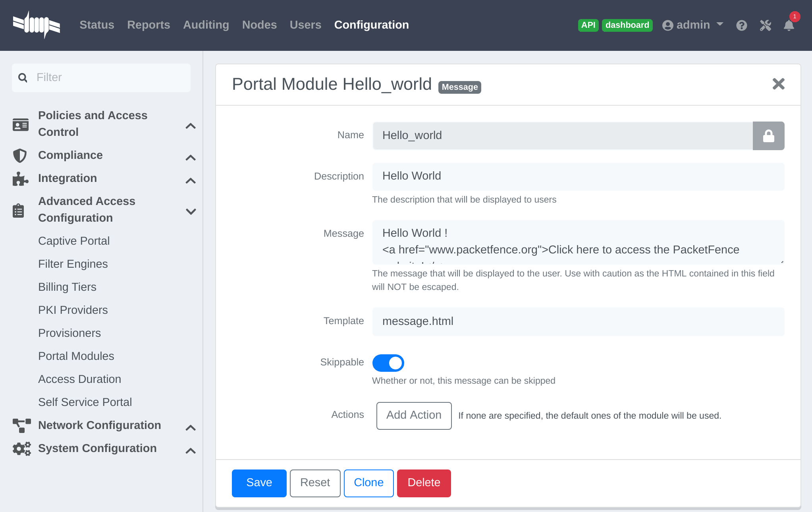Click the lock icon beside Name field
The width and height of the screenshot is (812, 512).
(768, 136)
